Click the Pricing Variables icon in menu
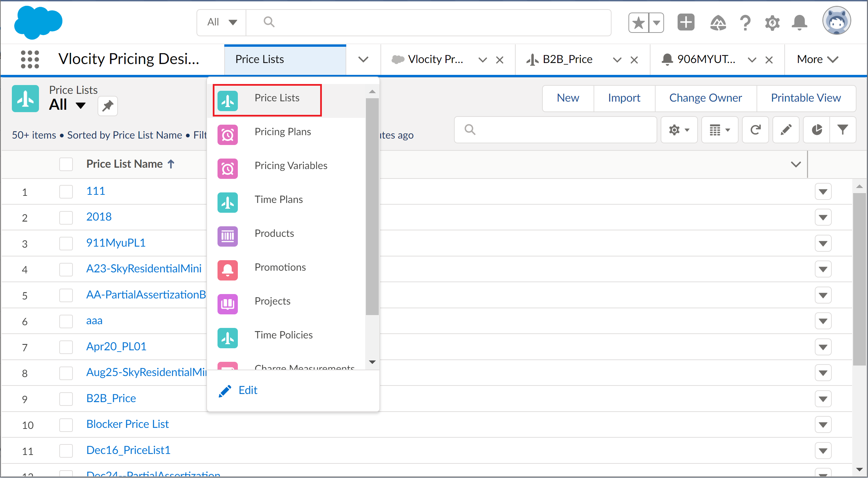This screenshot has width=868, height=478. click(228, 169)
